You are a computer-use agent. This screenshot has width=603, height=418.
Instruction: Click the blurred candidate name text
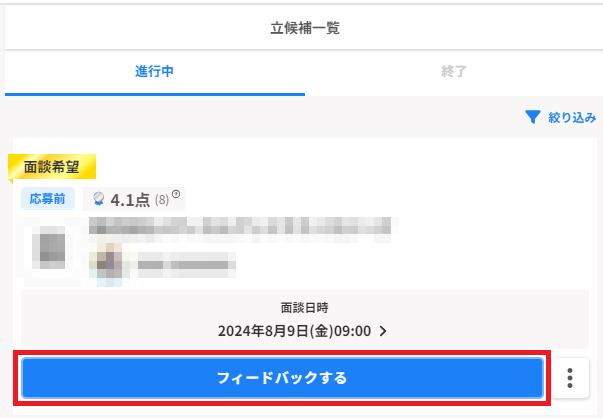click(240, 226)
